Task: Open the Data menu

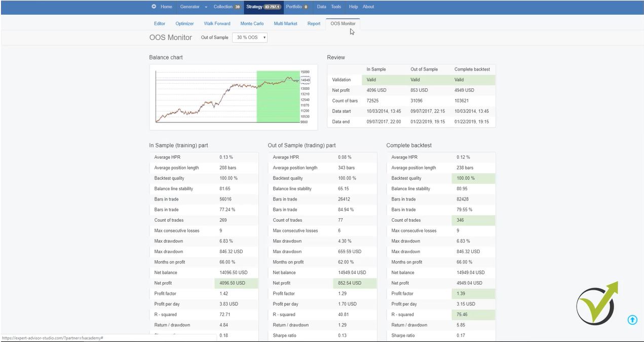Action: tap(321, 7)
